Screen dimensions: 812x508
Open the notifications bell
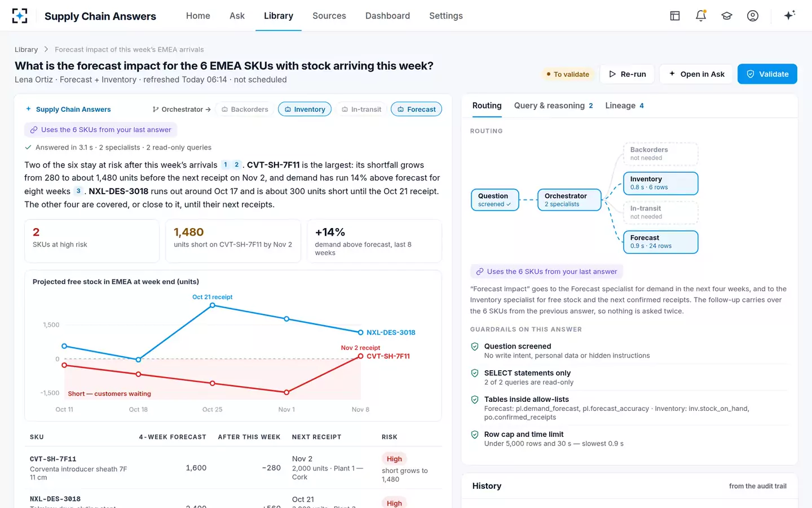[701, 16]
